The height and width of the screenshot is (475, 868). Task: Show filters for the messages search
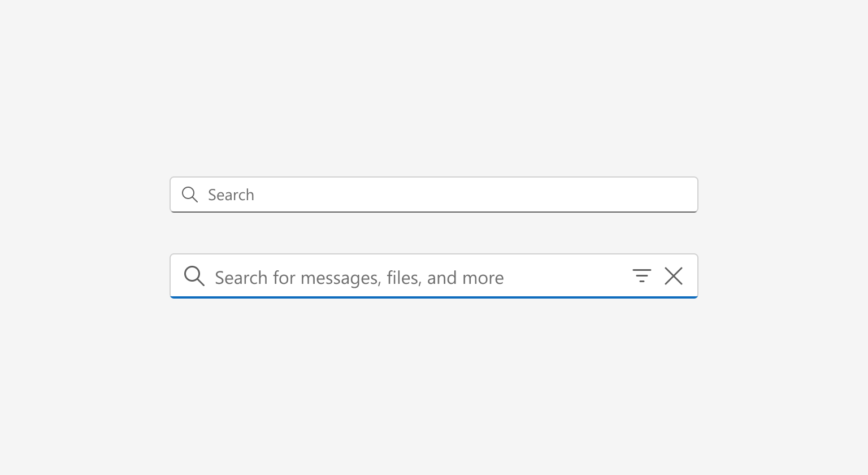[641, 276]
